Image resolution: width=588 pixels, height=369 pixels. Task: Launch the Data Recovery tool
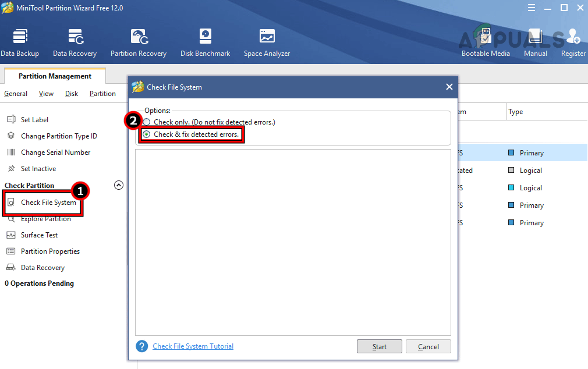75,41
